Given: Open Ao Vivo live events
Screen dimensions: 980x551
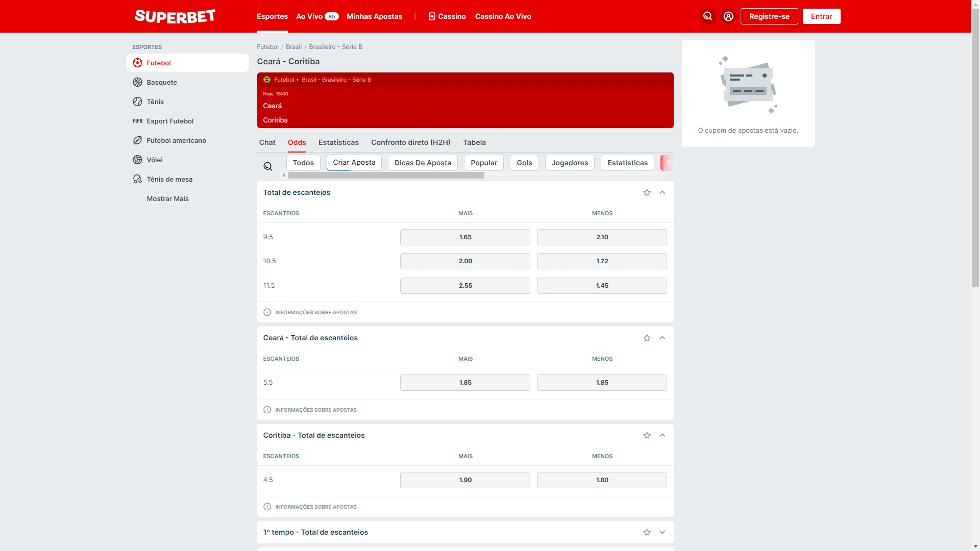Looking at the screenshot, I should (317, 16).
